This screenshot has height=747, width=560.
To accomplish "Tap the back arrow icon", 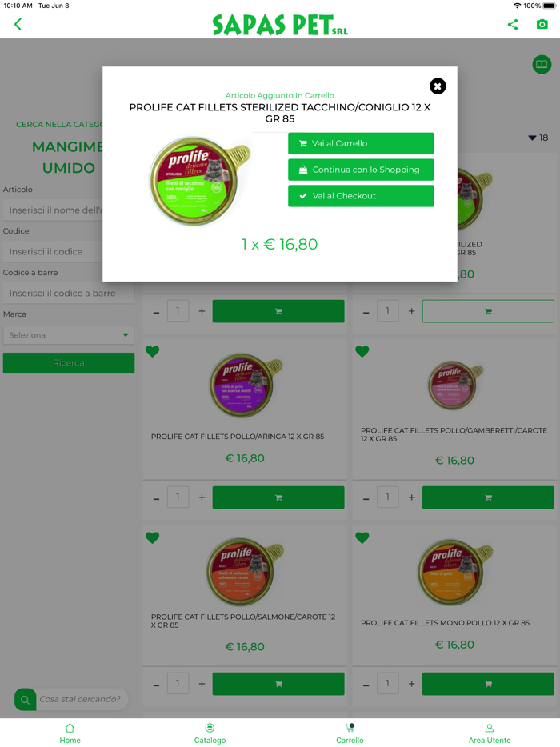I will coord(18,24).
